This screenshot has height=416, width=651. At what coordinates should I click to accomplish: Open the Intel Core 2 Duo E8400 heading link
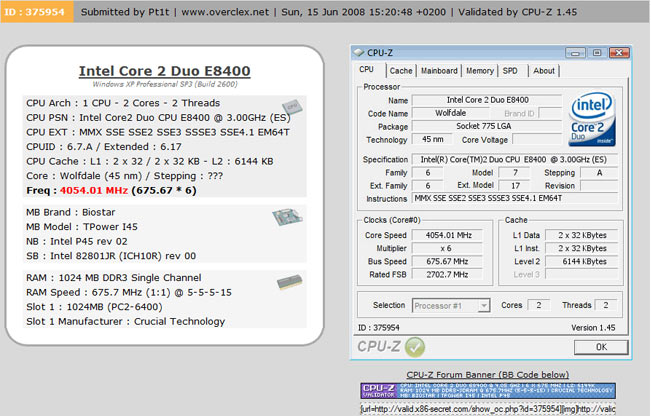point(164,71)
